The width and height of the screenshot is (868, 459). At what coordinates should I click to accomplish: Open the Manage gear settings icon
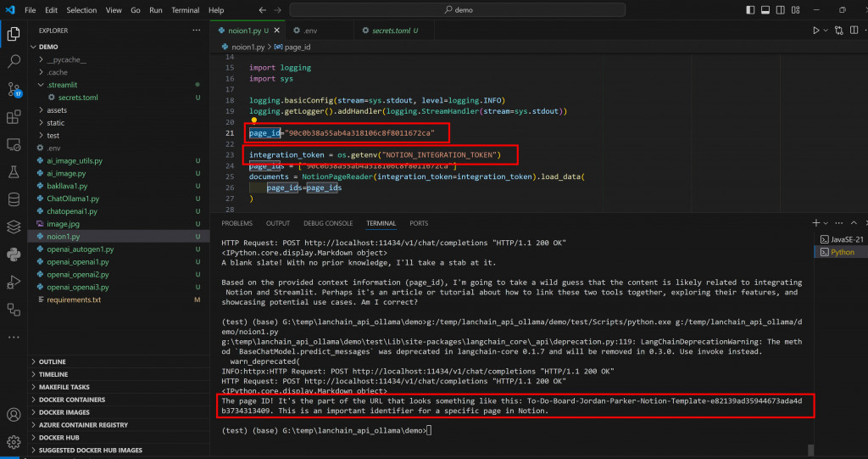tap(14, 442)
